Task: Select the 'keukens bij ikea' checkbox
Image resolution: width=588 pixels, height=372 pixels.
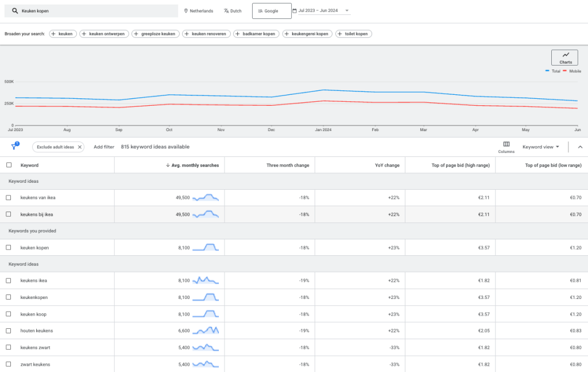Action: [9, 214]
